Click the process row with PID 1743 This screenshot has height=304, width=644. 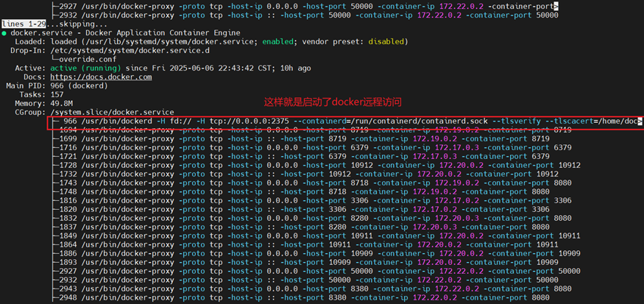click(x=313, y=183)
